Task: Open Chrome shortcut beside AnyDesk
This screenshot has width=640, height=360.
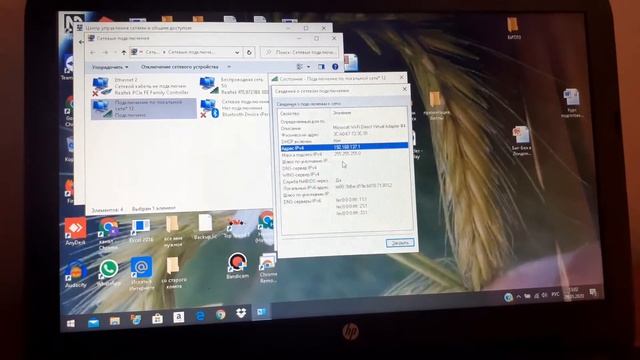Action: pos(108,233)
